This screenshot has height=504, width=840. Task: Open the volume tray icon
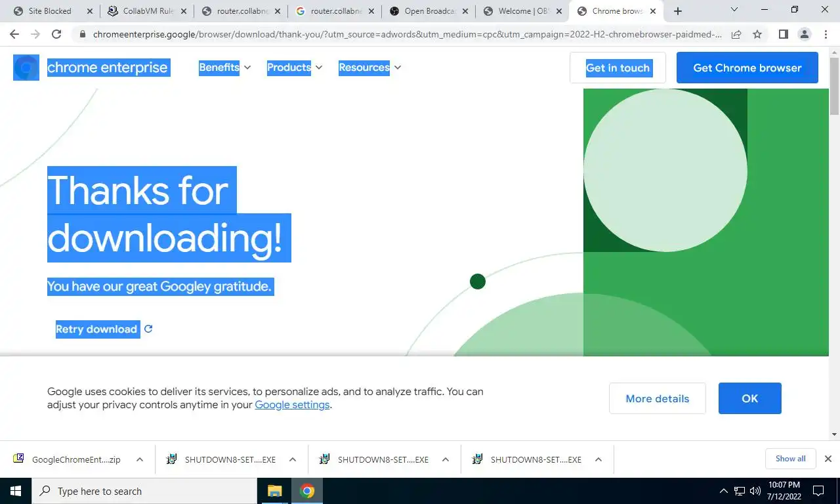tap(755, 491)
